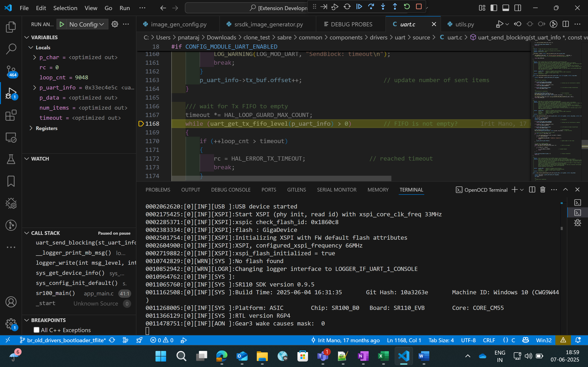Step over in the debug toolbar
This screenshot has height=367, width=588.
point(371,7)
